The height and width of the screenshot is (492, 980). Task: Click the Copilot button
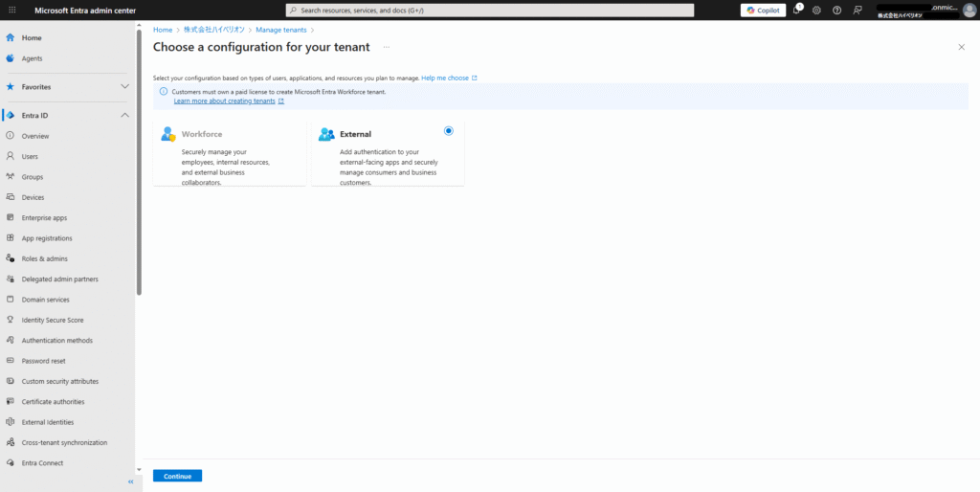762,10
